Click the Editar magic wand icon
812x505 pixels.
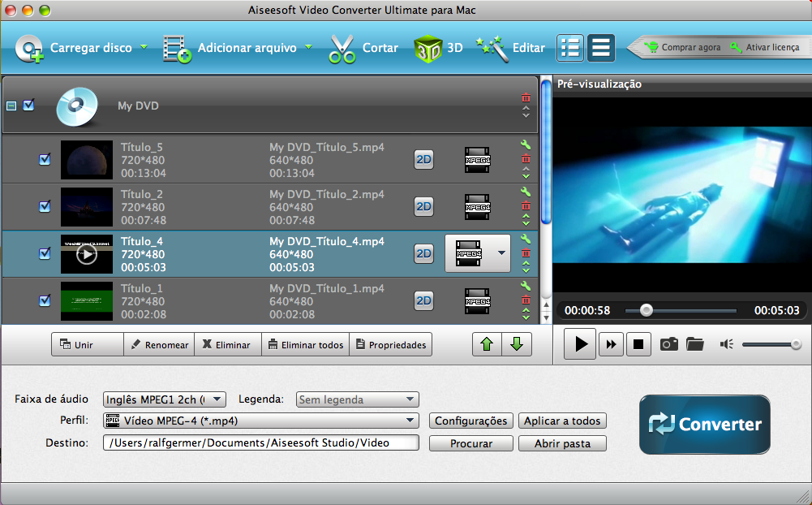491,48
